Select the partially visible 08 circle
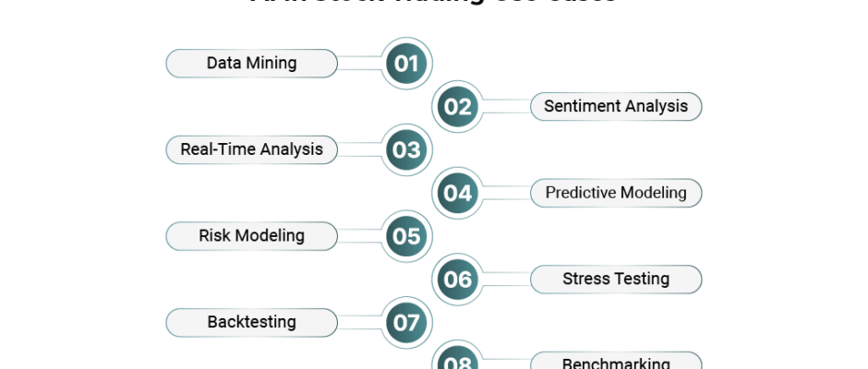Image resolution: width=868 pixels, height=369 pixels. click(457, 354)
